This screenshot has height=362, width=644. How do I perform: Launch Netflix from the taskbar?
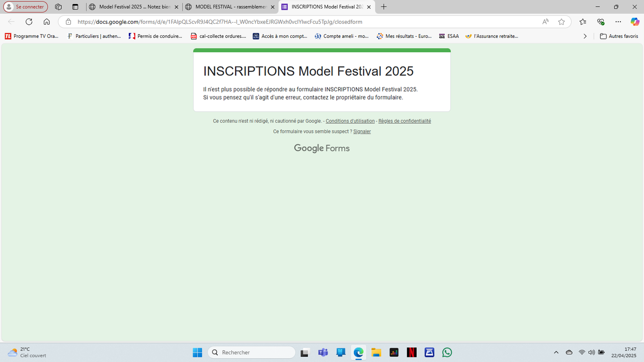point(412,352)
